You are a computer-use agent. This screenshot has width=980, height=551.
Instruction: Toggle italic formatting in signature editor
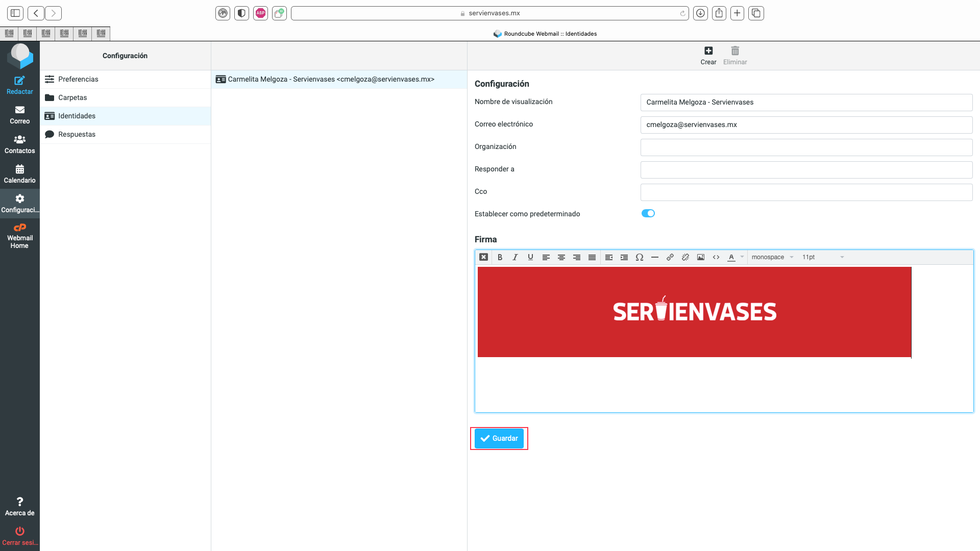pyautogui.click(x=515, y=257)
